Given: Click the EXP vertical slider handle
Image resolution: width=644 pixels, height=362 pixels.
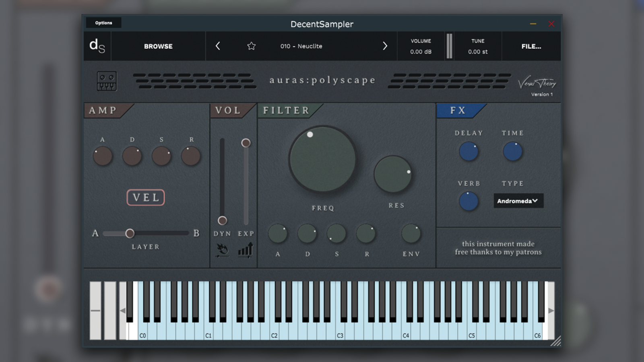Looking at the screenshot, I should (246, 143).
